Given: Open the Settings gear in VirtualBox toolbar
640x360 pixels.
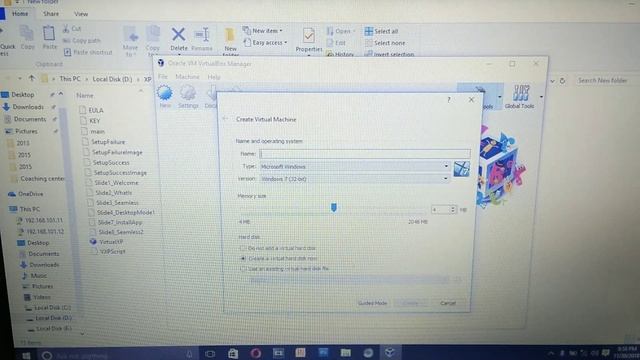Looking at the screenshot, I should 188,93.
